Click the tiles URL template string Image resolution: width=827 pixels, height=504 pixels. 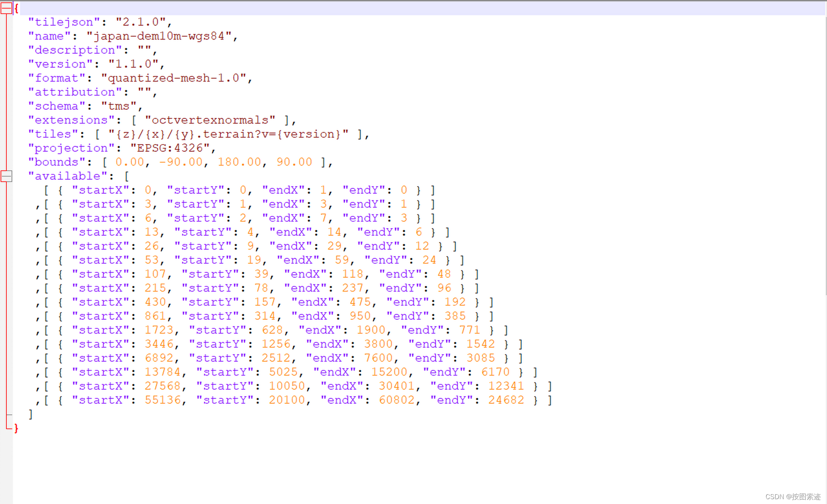pos(228,134)
